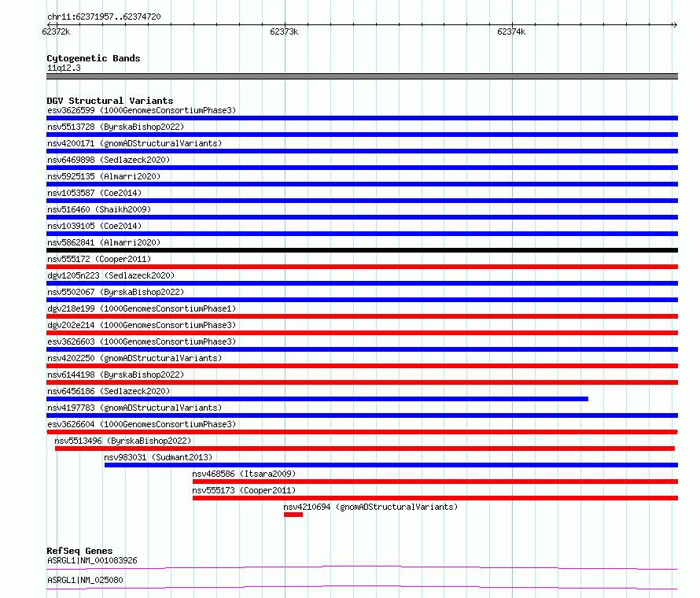Viewport: 700px width, 598px height.
Task: Click nsv555173 Cooper2011 label
Action: [244, 490]
